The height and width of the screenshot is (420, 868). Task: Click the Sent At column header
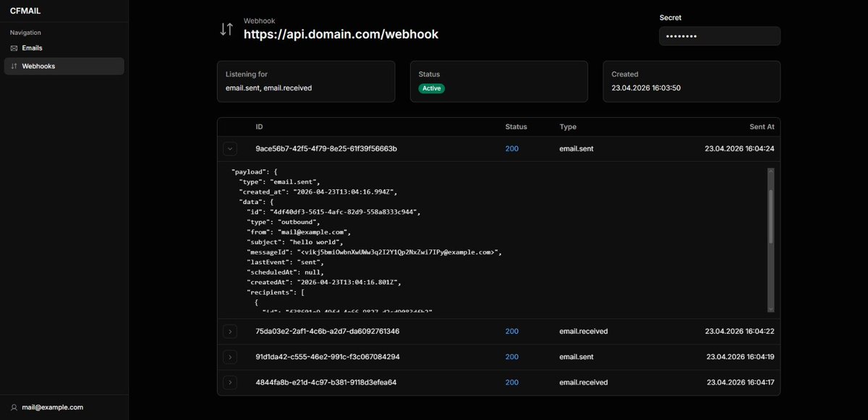762,127
